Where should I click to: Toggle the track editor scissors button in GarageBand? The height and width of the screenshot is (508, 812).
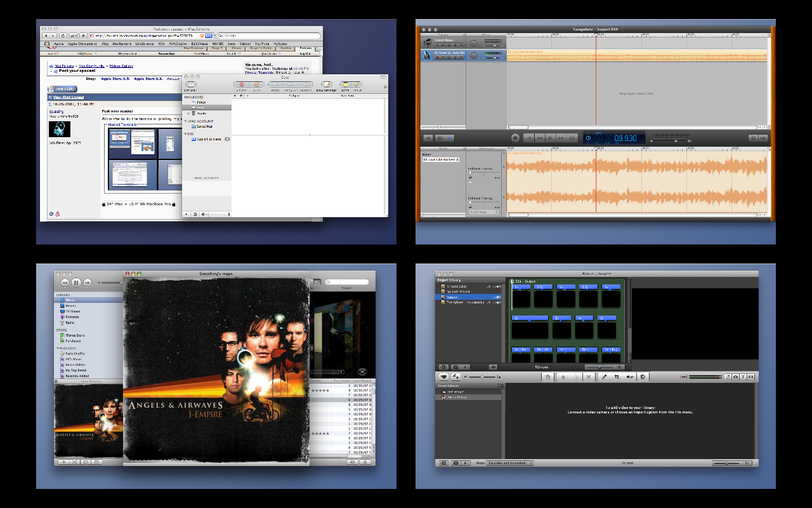pos(450,137)
